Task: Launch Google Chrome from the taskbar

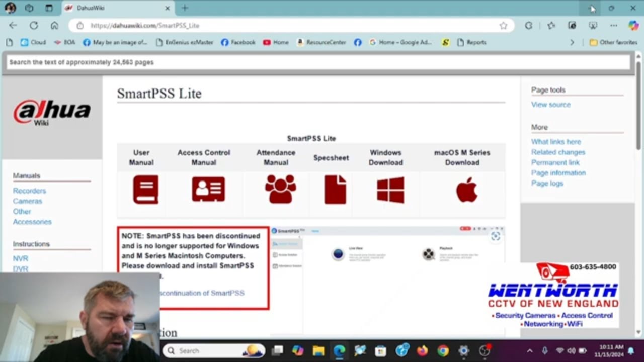Action: click(x=443, y=350)
